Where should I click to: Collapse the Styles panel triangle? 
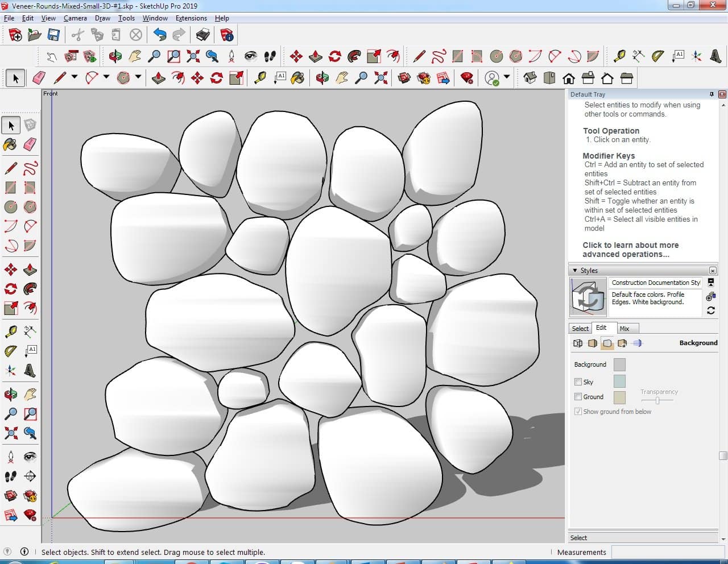pyautogui.click(x=575, y=271)
